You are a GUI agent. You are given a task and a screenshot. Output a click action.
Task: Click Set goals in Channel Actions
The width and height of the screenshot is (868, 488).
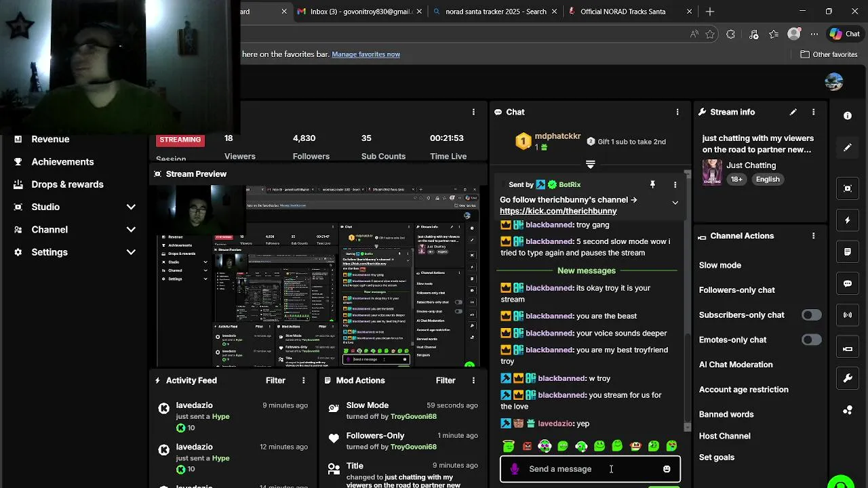click(717, 457)
